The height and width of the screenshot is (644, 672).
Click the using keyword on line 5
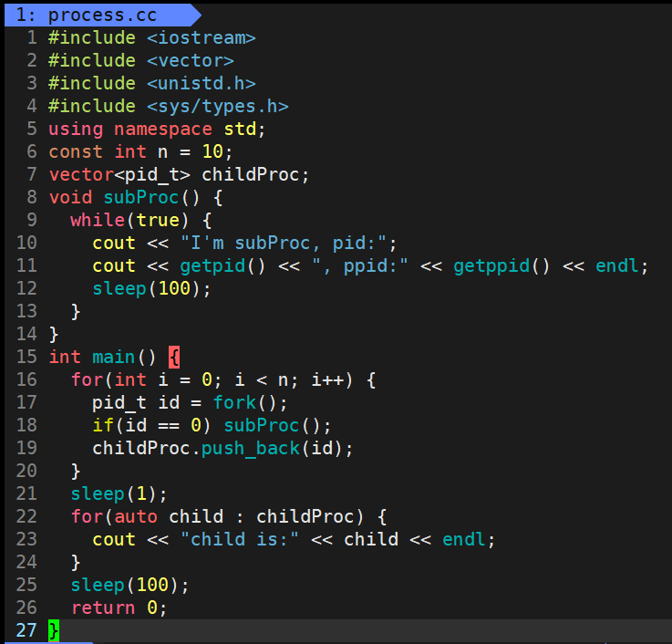(76, 129)
